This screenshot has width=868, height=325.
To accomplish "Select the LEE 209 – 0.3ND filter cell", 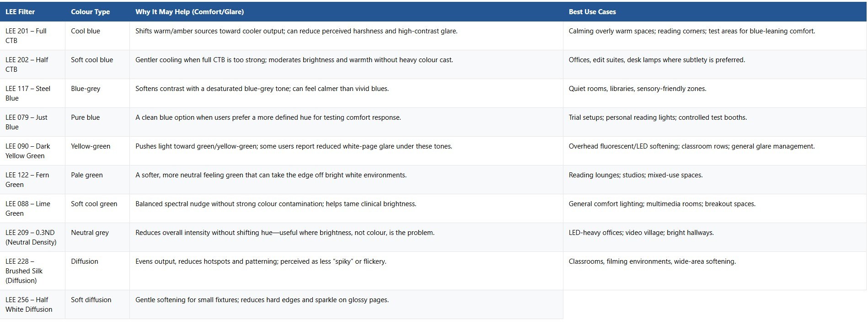I will click(31, 237).
